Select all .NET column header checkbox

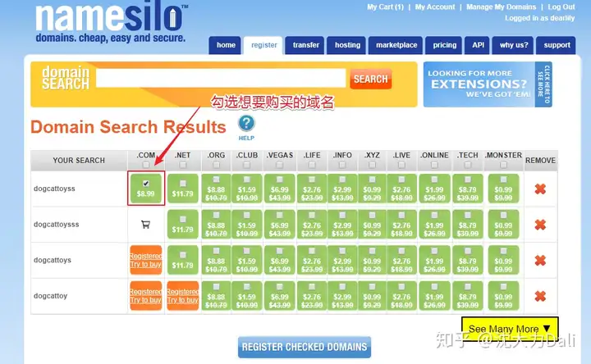[183, 165]
